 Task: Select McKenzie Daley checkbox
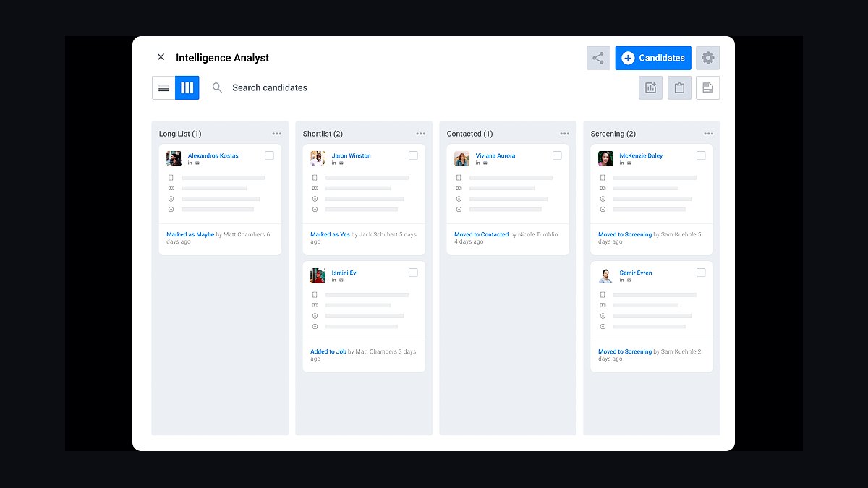pos(701,155)
